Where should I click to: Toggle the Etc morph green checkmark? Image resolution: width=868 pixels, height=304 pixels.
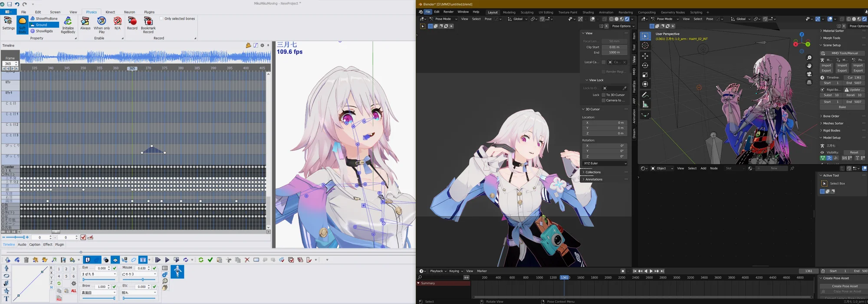point(155,287)
